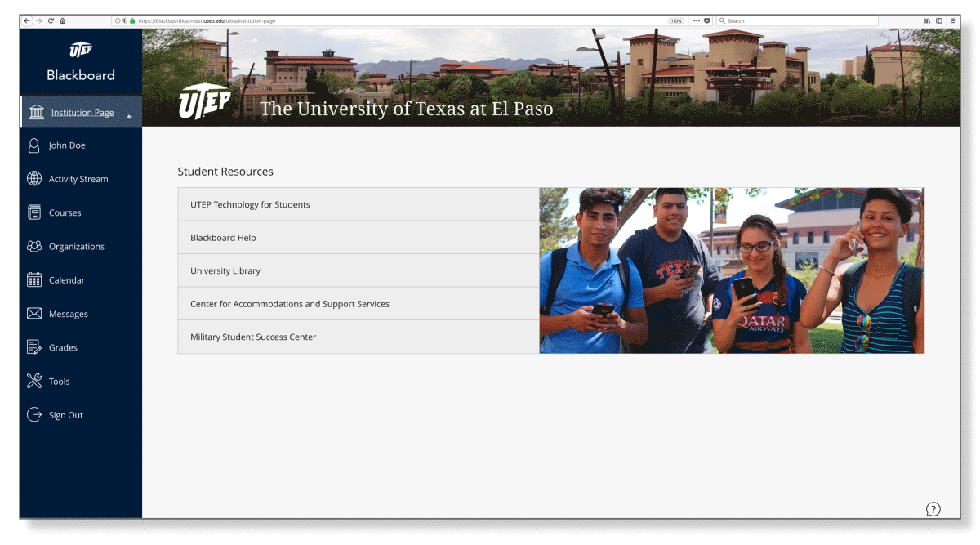Image resolution: width=980 pixels, height=545 pixels.
Task: Open Institution Page in sidebar
Action: coord(82,113)
